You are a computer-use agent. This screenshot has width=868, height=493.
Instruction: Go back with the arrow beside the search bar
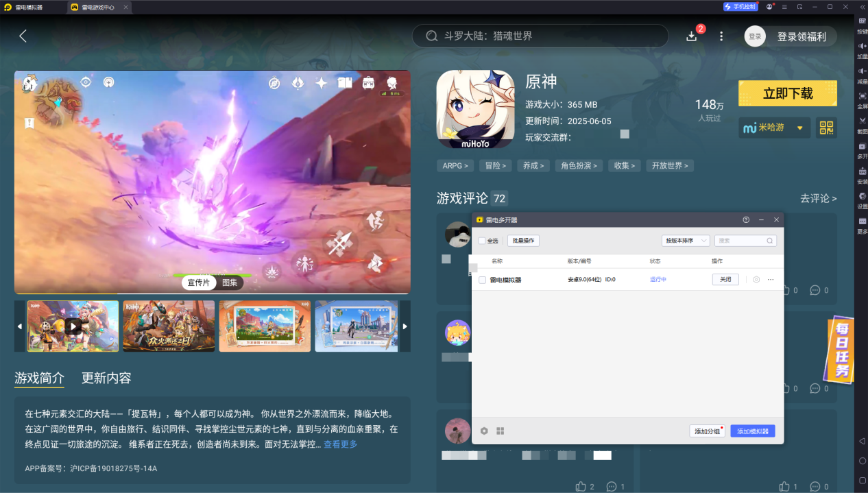click(23, 36)
